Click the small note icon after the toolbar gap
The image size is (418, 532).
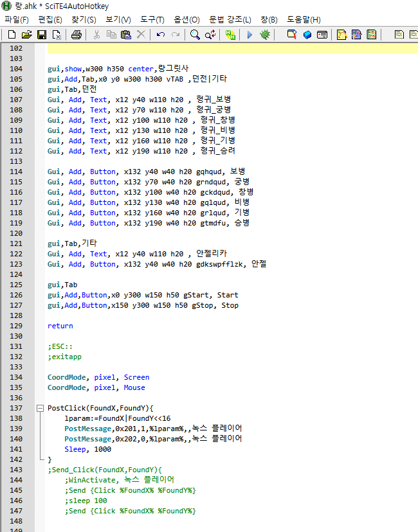[399, 35]
